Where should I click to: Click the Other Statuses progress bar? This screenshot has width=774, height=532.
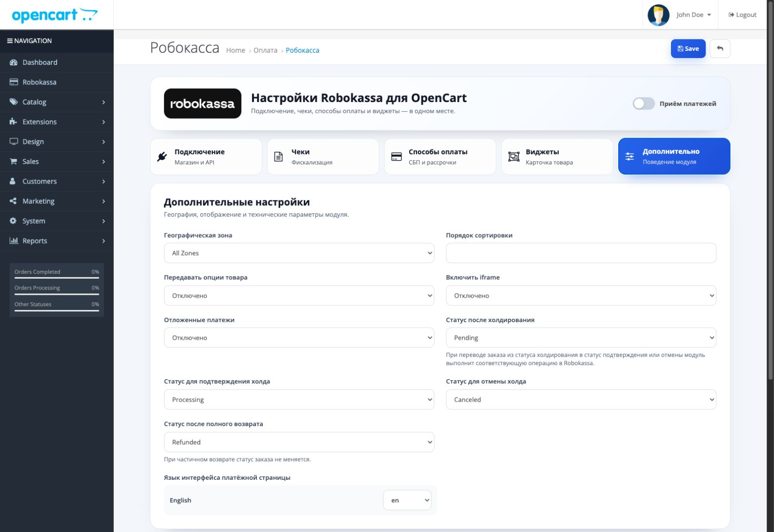coord(57,310)
